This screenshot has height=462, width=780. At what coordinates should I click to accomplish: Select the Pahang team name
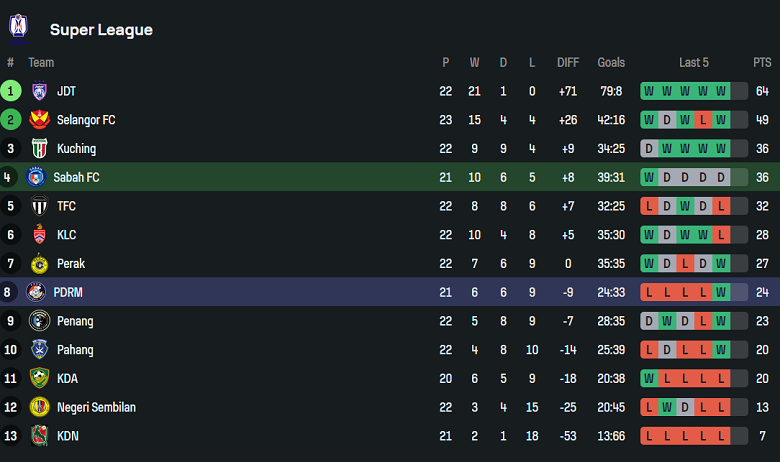pyautogui.click(x=75, y=350)
